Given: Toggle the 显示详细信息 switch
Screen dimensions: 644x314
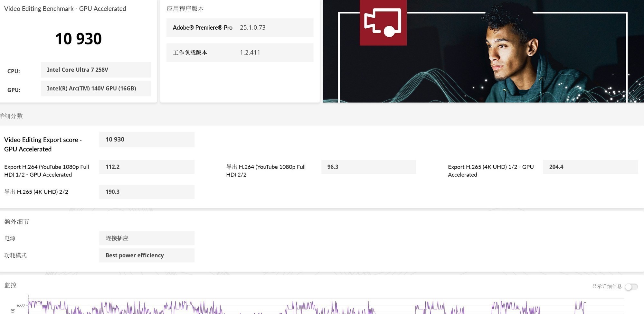Looking at the screenshot, I should [631, 287].
